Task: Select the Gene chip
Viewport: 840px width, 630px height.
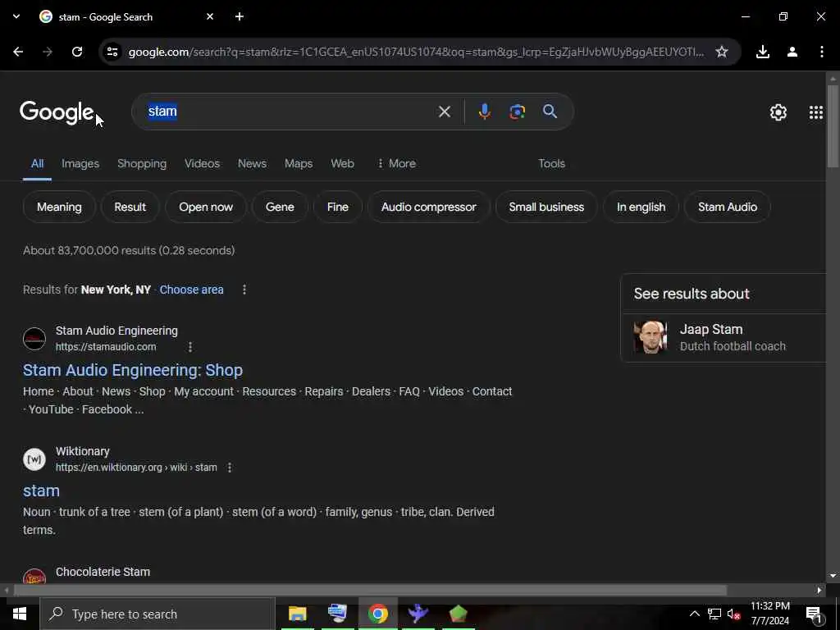Action: 280,207
